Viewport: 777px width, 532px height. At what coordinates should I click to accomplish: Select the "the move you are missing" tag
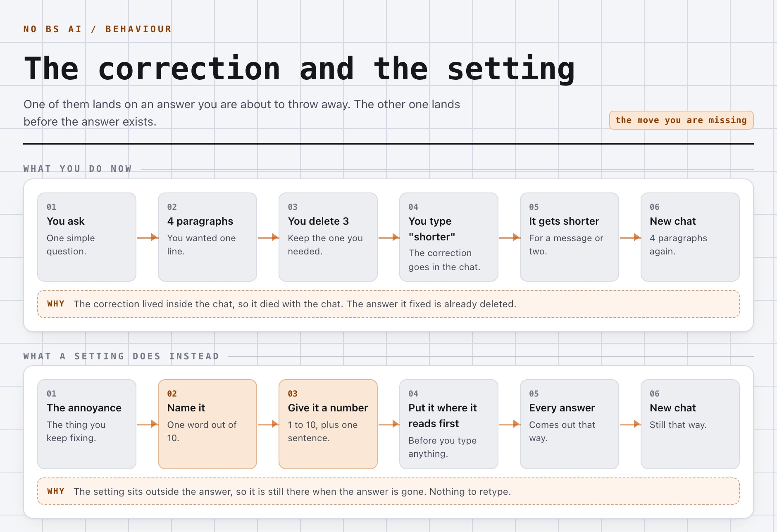681,120
